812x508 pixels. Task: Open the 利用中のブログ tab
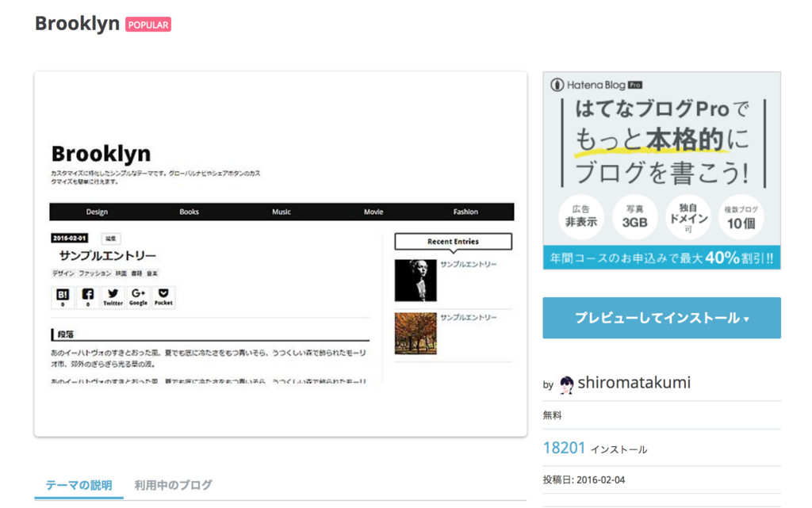click(172, 486)
